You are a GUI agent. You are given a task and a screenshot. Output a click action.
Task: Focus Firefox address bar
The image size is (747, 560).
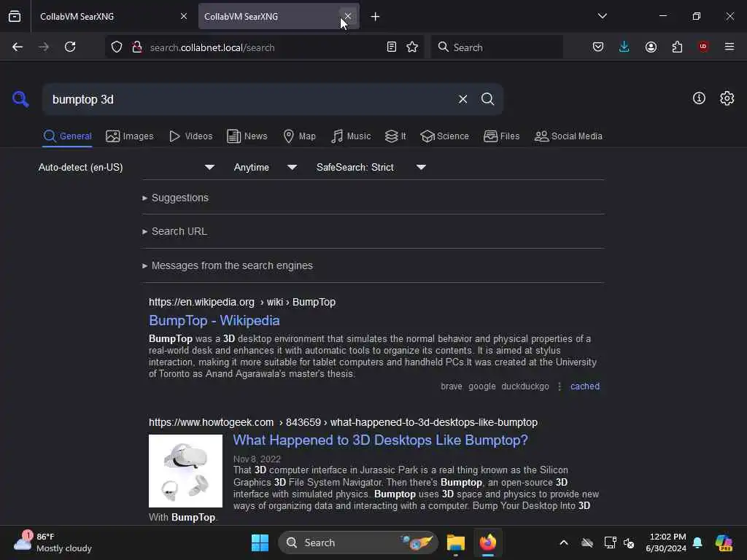coord(264,47)
